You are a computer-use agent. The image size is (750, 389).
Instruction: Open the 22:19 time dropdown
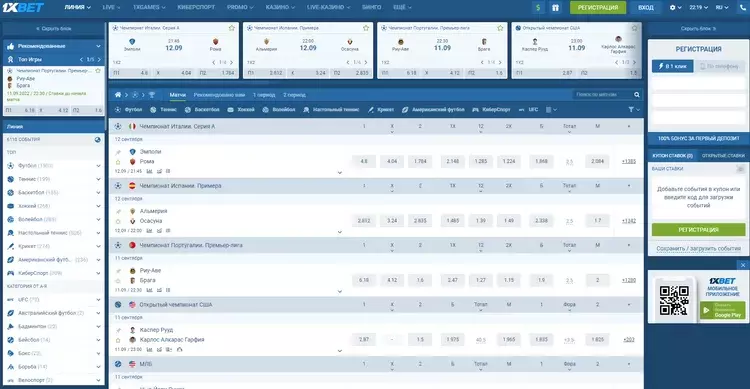[698, 8]
